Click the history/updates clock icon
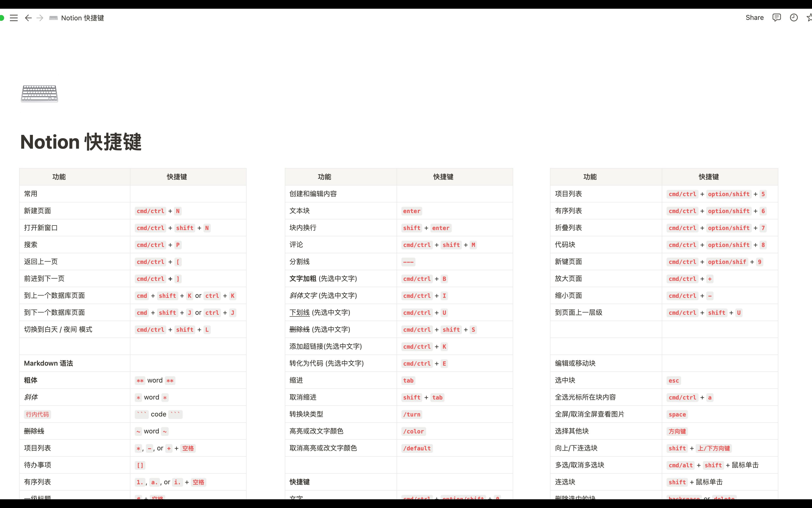The height and width of the screenshot is (508, 812). (794, 18)
